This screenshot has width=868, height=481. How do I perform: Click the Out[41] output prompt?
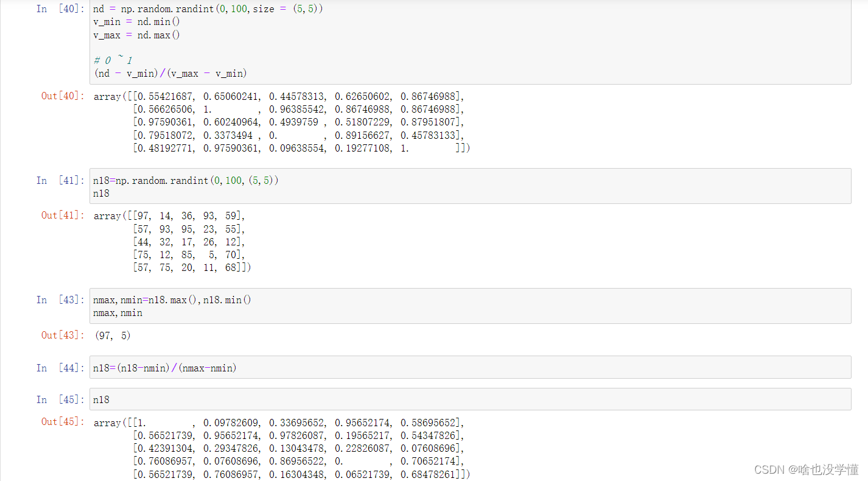(x=63, y=216)
